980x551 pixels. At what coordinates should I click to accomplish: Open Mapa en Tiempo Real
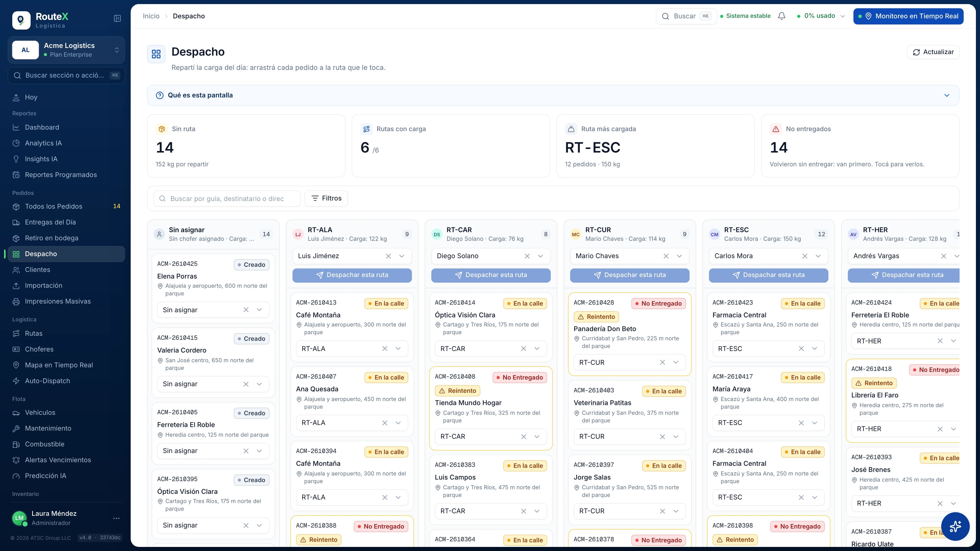point(66,365)
